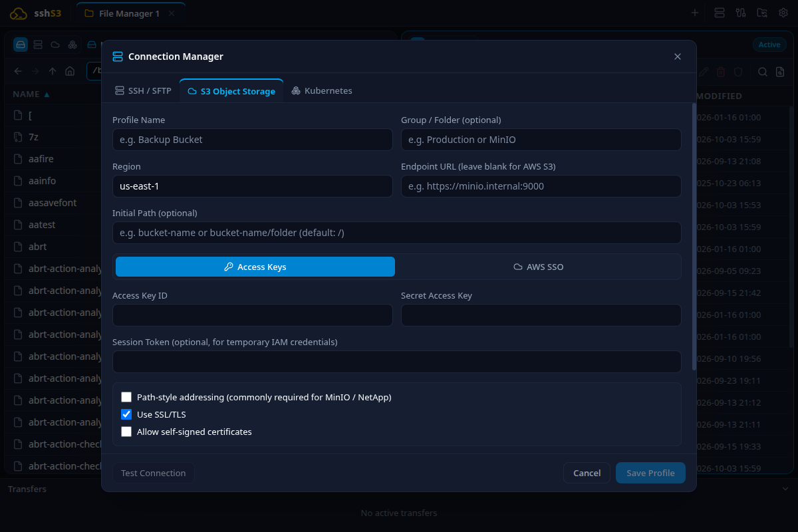Close the File Manager 1 tab
Viewport: 798px width, 532px height.
[173, 13]
